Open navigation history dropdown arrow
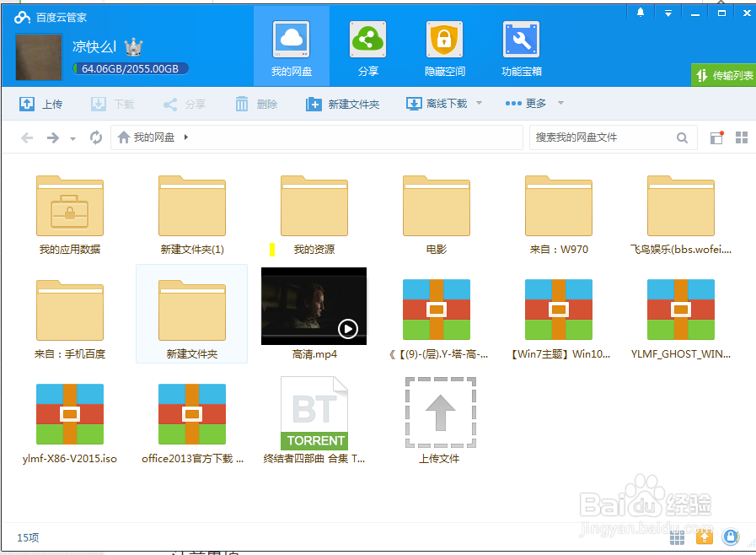The height and width of the screenshot is (555, 756). coord(72,139)
